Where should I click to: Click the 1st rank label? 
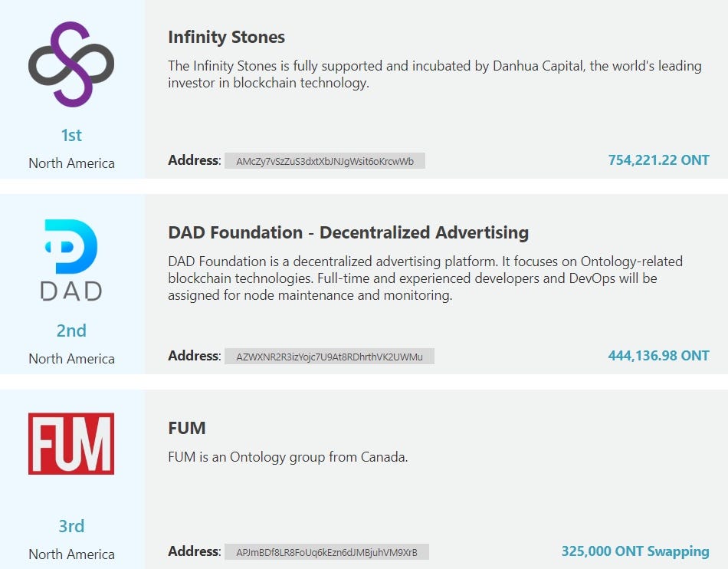(71, 135)
